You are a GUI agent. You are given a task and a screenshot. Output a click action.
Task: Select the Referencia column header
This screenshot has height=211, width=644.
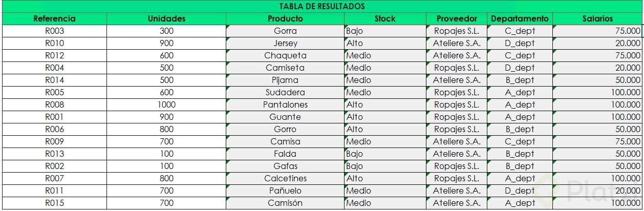[x=54, y=18]
